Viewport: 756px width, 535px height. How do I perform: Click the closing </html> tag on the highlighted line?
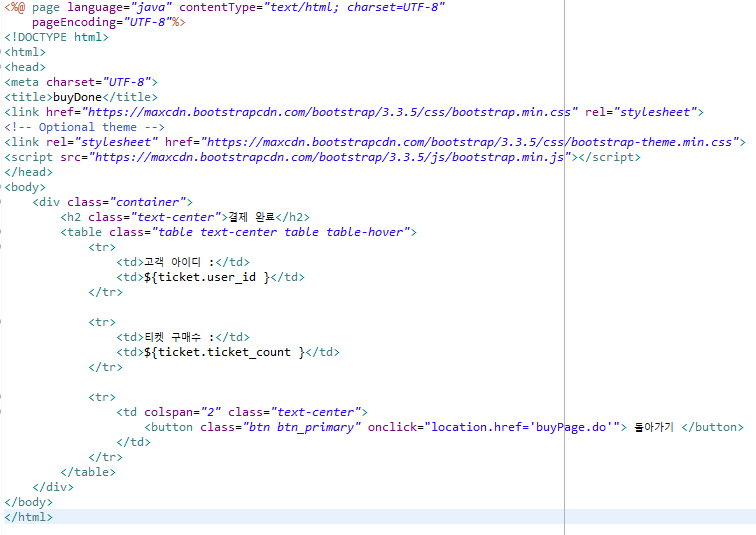pyautogui.click(x=28, y=517)
